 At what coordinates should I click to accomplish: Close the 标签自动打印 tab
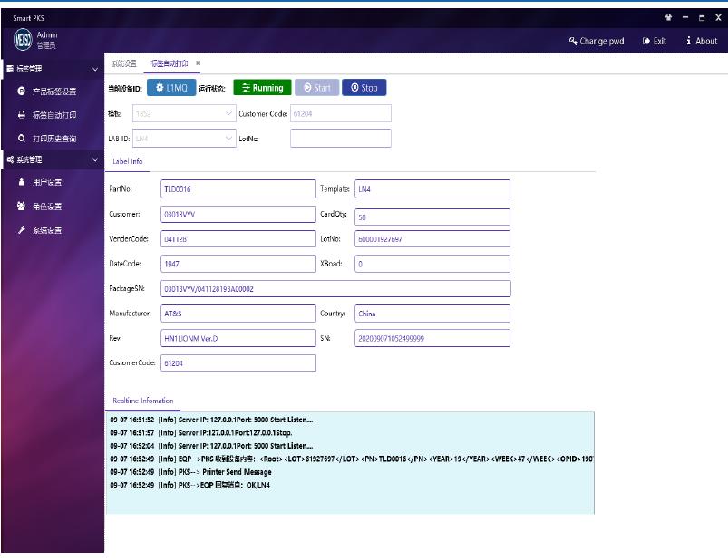pyautogui.click(x=199, y=63)
